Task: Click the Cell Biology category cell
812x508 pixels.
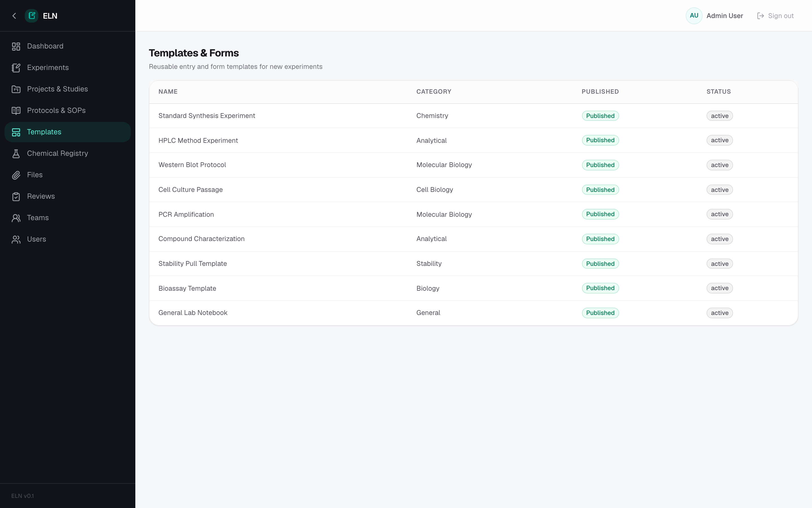Action: pos(434,190)
